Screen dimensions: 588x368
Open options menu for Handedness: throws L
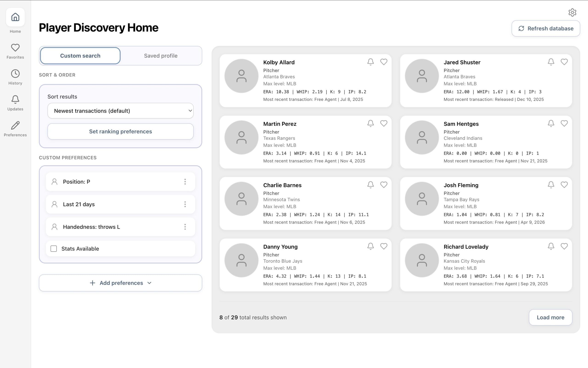[x=185, y=227]
